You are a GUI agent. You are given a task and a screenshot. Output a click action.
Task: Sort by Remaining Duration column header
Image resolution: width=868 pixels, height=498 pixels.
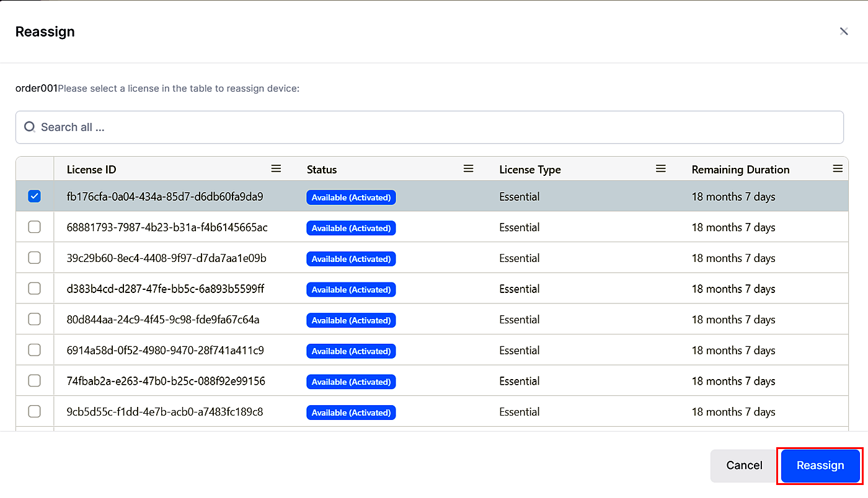[741, 170]
